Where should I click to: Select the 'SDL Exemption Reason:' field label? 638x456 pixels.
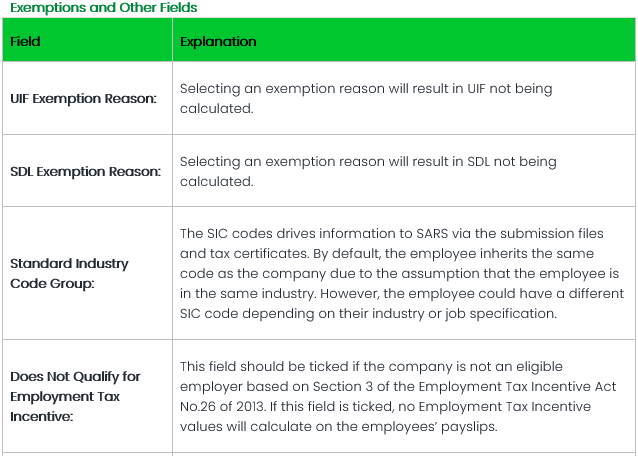(x=85, y=171)
